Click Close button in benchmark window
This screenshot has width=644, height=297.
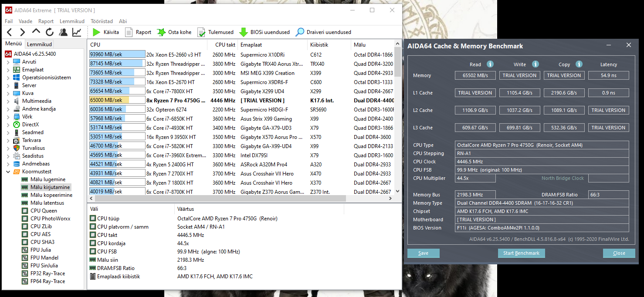619,253
